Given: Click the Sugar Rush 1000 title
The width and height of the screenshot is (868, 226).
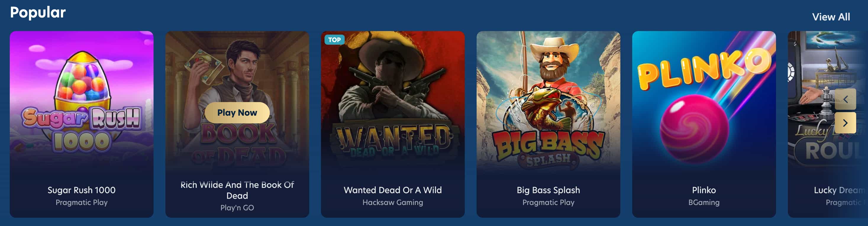Looking at the screenshot, I should tap(82, 190).
